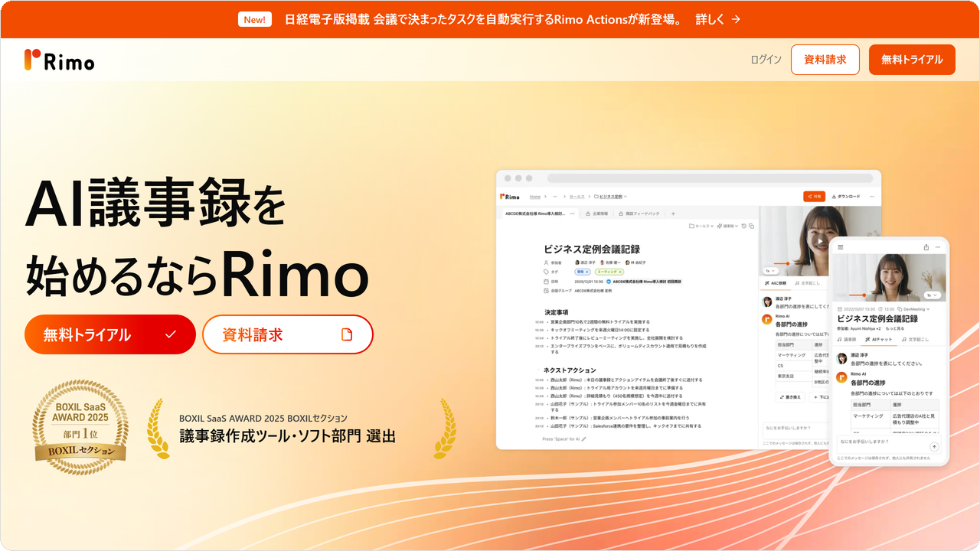Click the BOXIL SaaS AWARD 2025 gold medal
980x551 pixels.
[x=80, y=428]
